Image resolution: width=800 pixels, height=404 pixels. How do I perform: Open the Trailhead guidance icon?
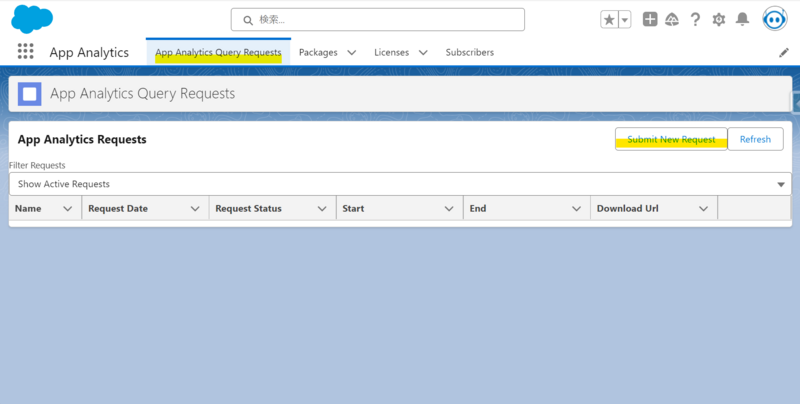[672, 20]
